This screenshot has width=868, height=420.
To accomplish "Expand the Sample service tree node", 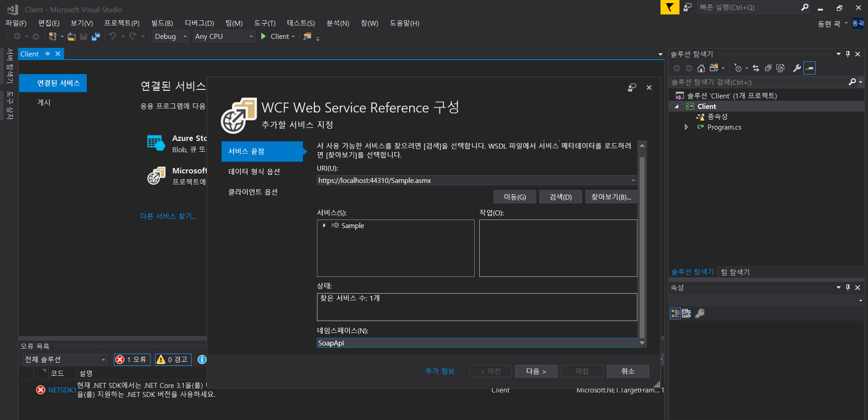I will [324, 225].
